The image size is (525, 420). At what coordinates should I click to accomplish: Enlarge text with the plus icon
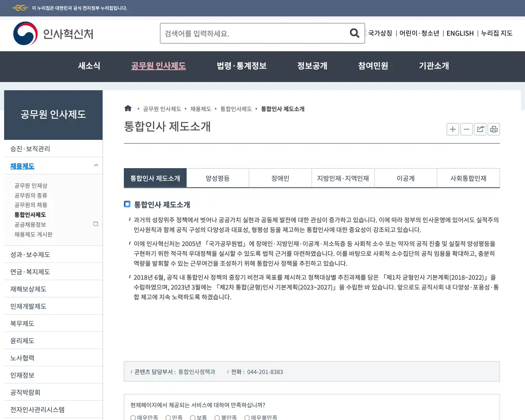click(x=453, y=129)
